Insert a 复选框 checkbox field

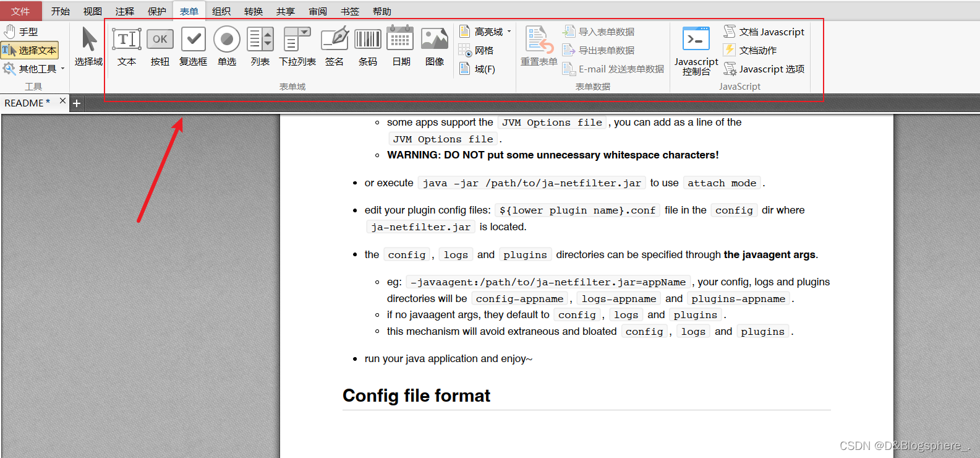coord(193,46)
